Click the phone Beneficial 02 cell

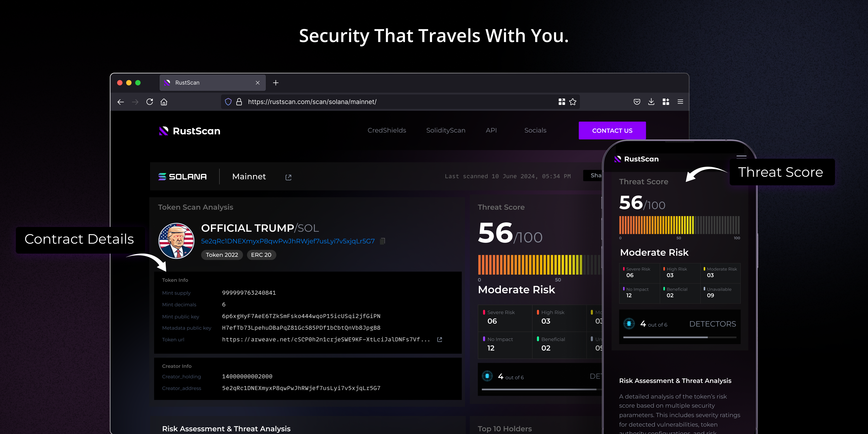coord(680,293)
